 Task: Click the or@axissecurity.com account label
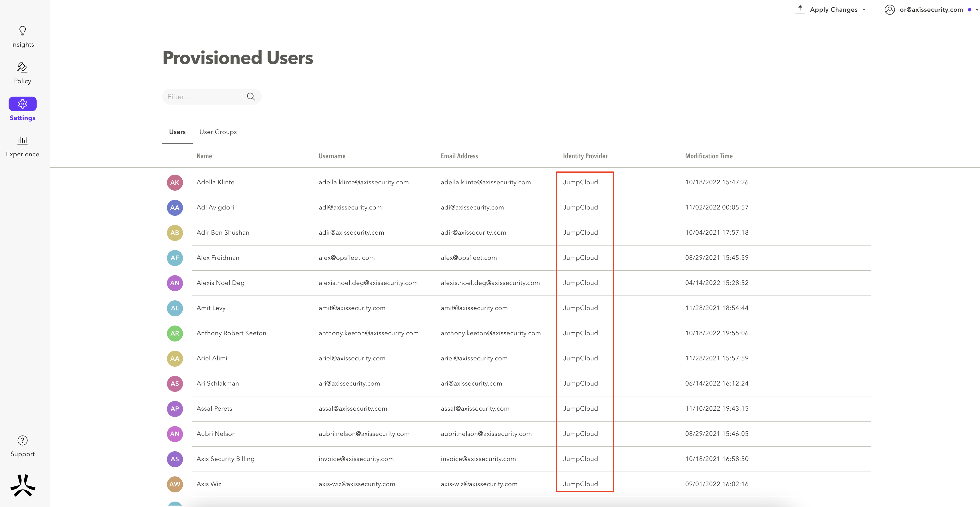[x=931, y=9]
